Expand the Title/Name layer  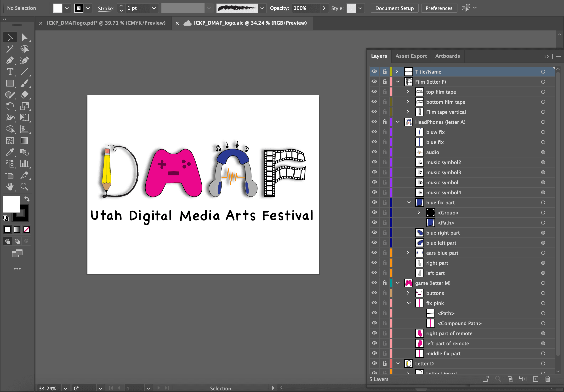397,71
